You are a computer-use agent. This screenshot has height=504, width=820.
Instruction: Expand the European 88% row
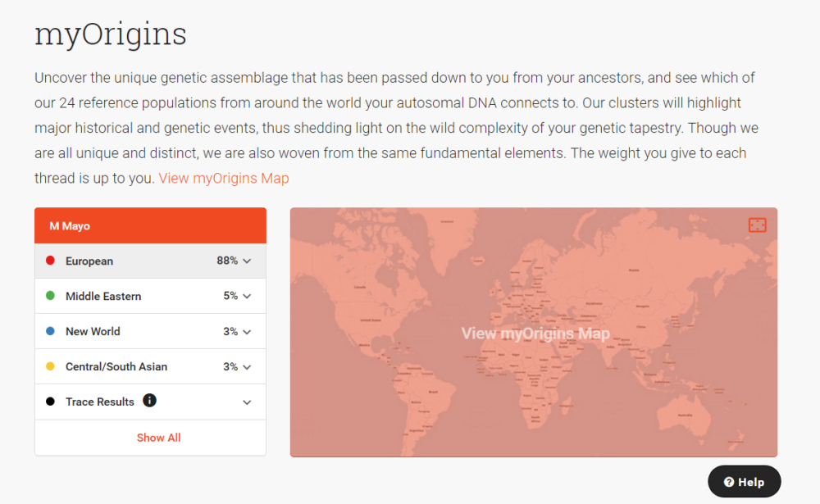click(245, 261)
